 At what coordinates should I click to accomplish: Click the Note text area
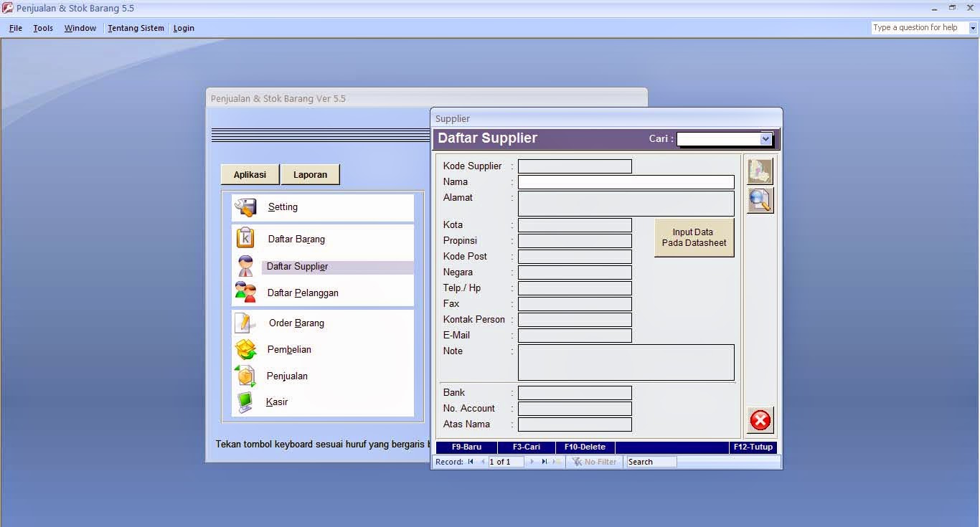click(626, 363)
